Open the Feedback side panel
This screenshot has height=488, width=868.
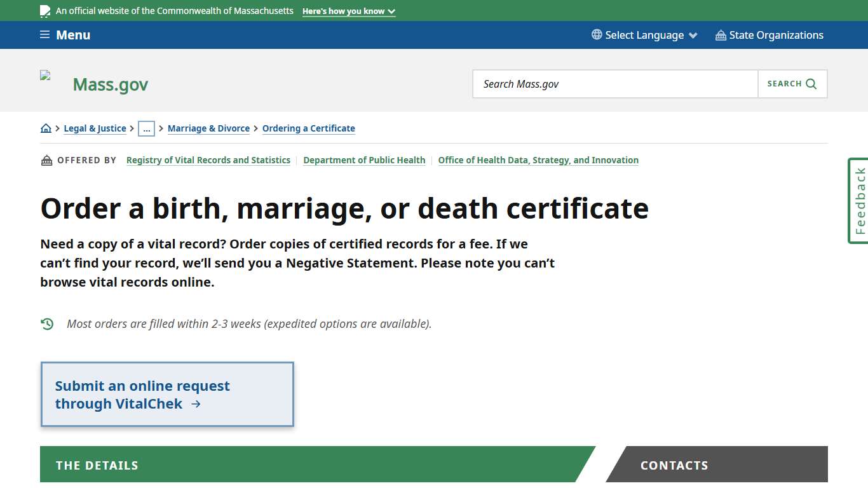[858, 201]
